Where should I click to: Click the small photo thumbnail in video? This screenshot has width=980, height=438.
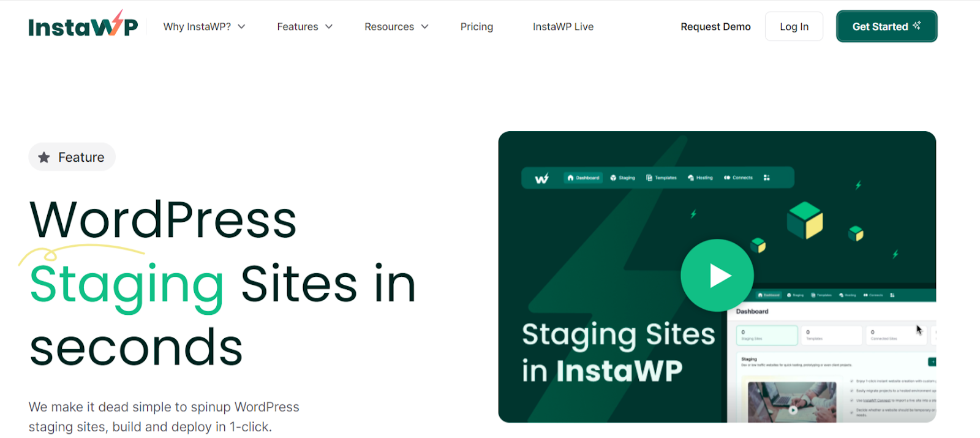pos(792,402)
